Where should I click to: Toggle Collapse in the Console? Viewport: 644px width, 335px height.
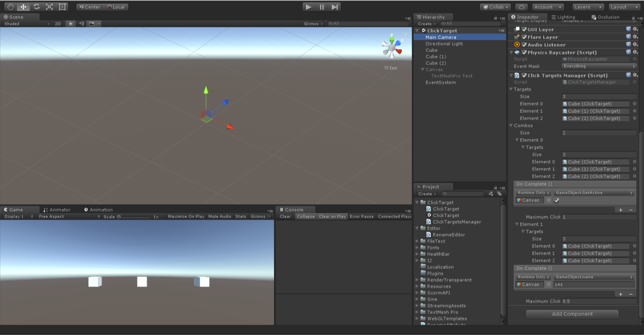click(306, 216)
